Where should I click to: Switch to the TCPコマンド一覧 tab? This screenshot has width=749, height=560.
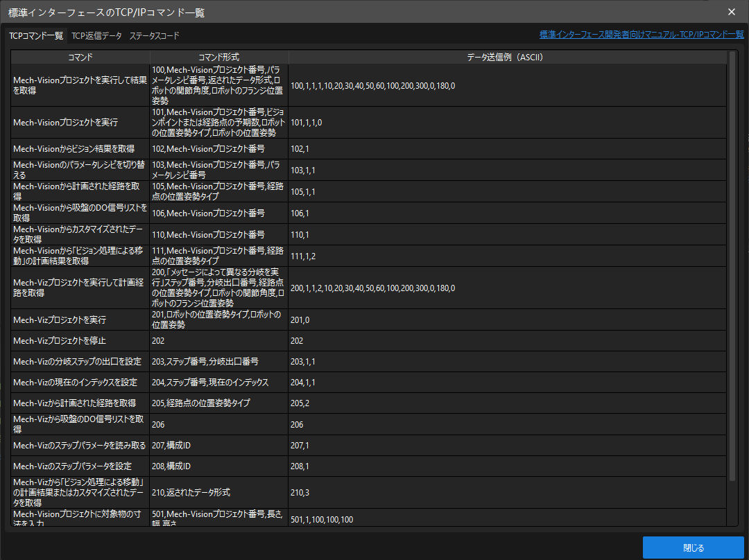35,36
